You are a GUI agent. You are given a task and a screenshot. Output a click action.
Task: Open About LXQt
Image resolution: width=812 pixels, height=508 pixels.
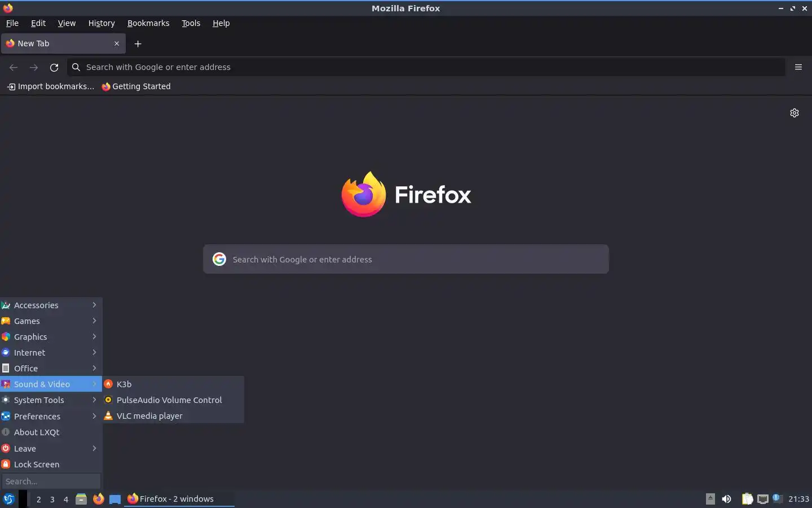pos(51,432)
